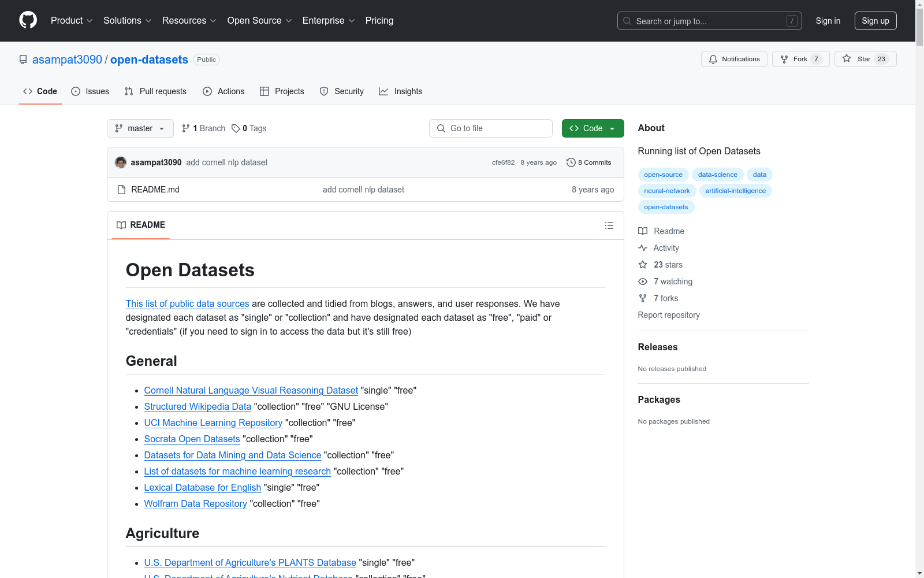Image resolution: width=924 pixels, height=578 pixels.
Task: Open the Pull requests tab
Action: 155,91
